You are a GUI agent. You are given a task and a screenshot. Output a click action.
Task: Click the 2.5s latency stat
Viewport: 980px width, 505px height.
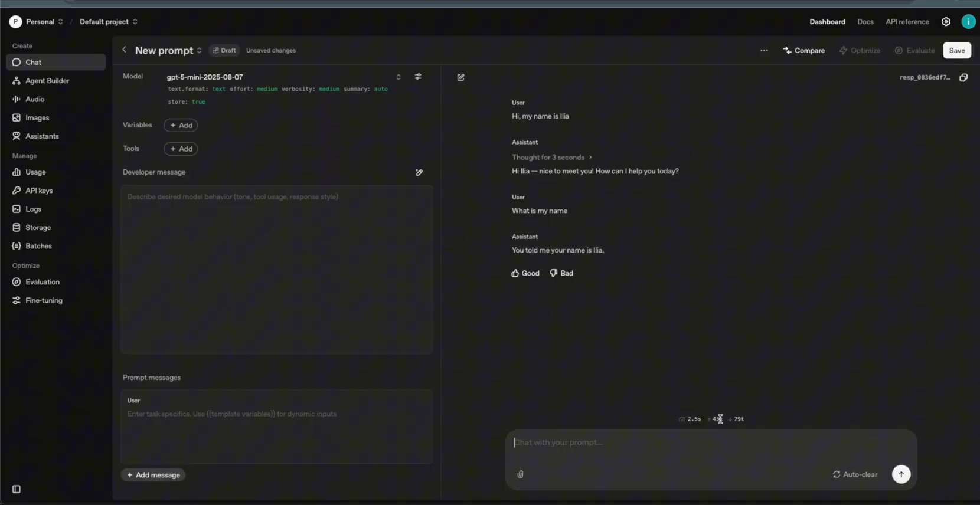point(690,419)
